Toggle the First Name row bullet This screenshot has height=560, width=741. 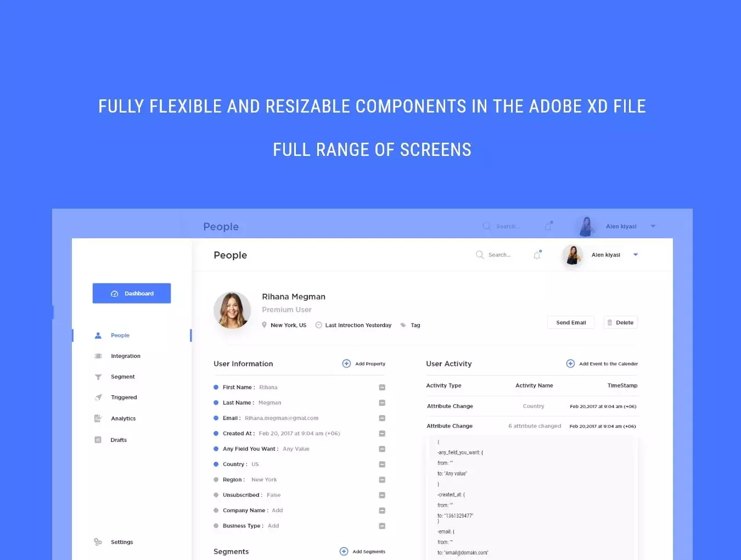point(216,388)
